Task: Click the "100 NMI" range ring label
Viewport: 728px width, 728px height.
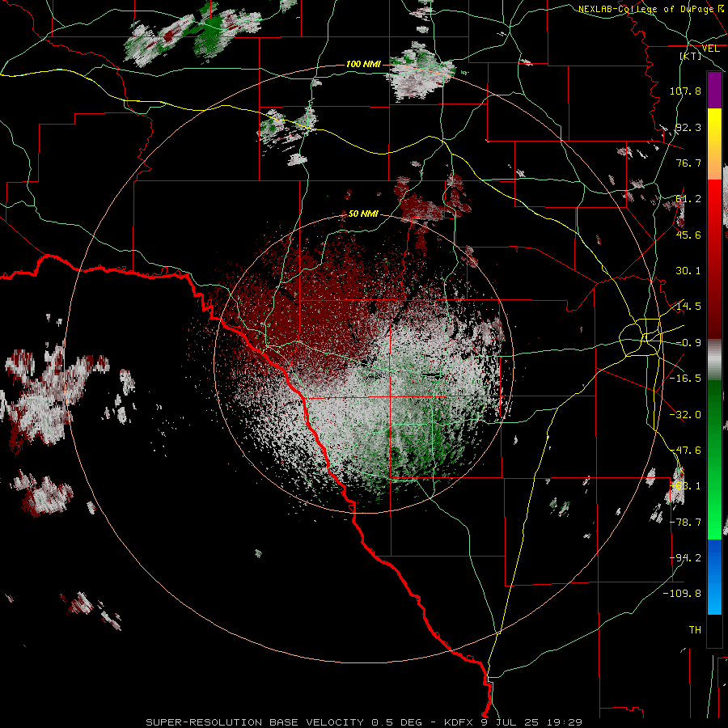Action: click(x=363, y=64)
